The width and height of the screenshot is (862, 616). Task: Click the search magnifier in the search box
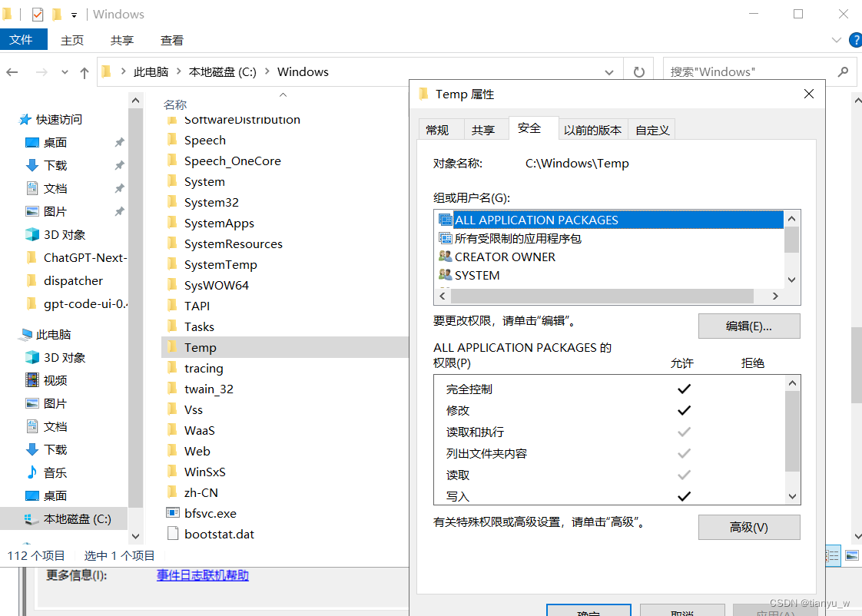[x=844, y=71]
